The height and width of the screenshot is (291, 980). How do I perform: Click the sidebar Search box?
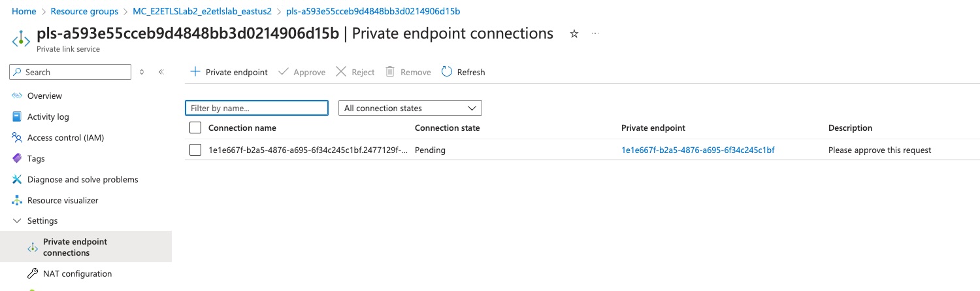point(71,72)
